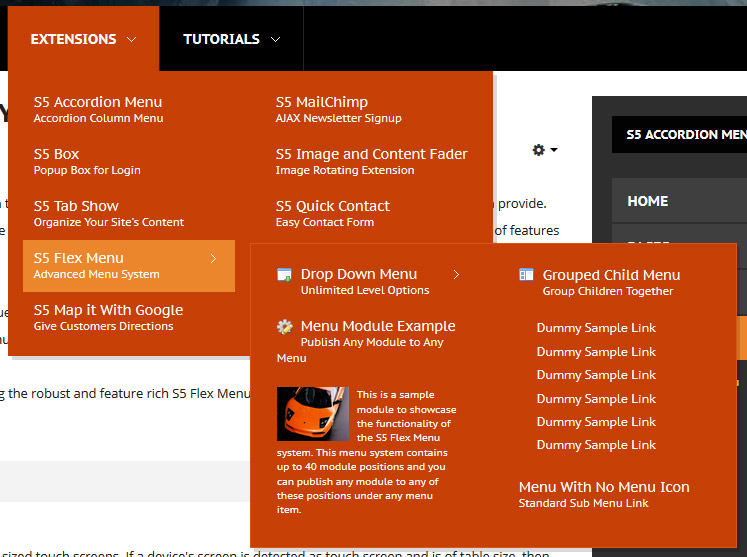This screenshot has height=557, width=747.
Task: Choose S5 Image and Content Fader
Action: [371, 160]
